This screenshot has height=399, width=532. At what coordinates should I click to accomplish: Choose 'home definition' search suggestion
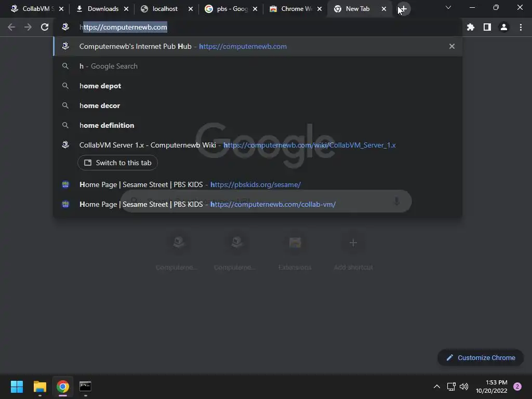click(x=258, y=125)
